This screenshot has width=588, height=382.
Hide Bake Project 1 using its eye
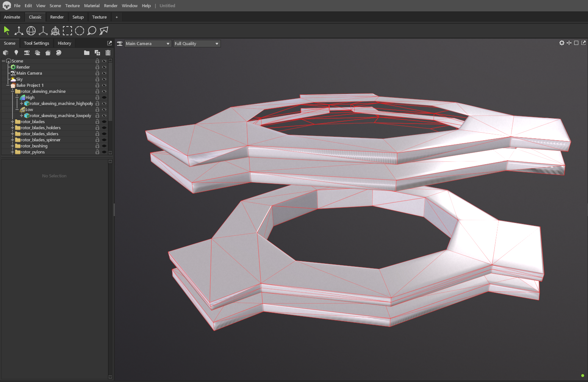pos(104,85)
